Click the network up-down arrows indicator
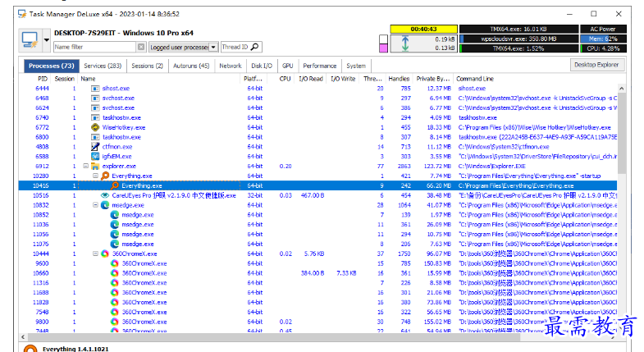The width and height of the screenshot is (644, 352). tap(405, 43)
